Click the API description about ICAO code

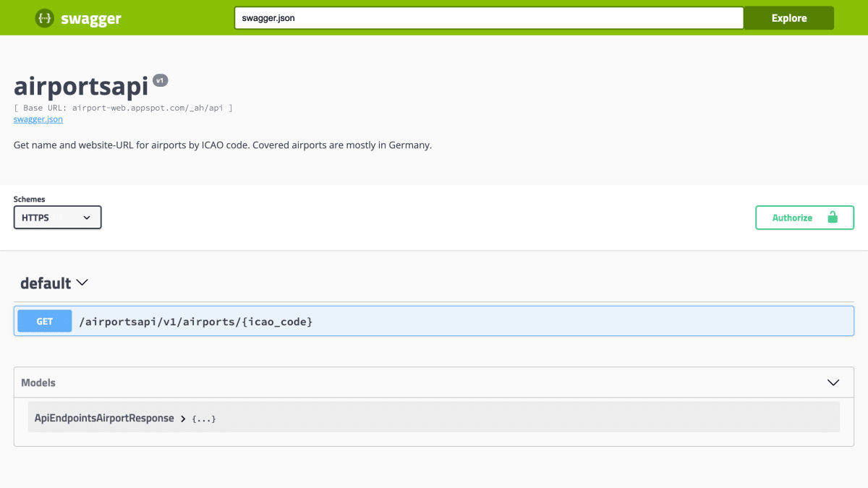click(x=223, y=145)
